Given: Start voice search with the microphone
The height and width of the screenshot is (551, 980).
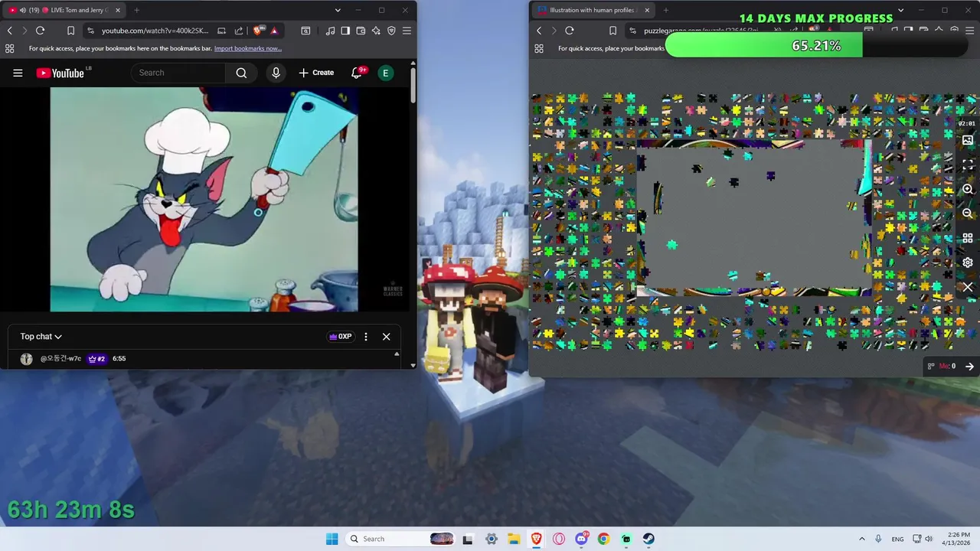Looking at the screenshot, I should (276, 73).
